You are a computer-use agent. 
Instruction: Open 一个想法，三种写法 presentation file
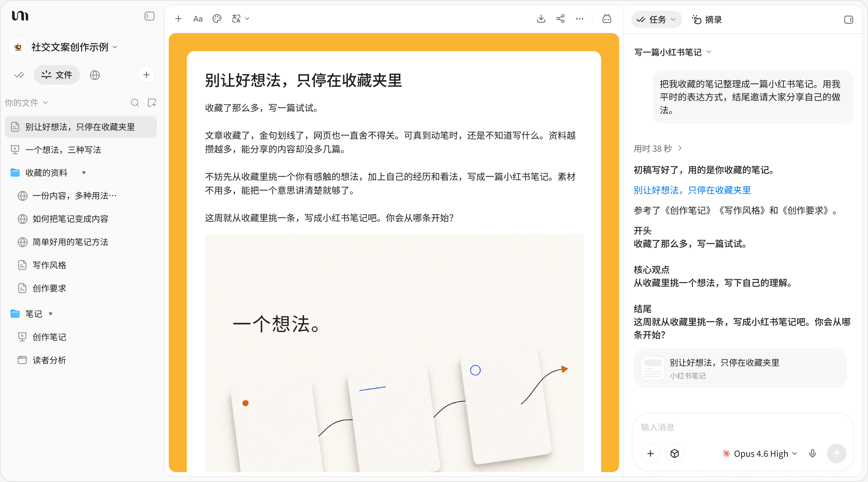[81, 150]
